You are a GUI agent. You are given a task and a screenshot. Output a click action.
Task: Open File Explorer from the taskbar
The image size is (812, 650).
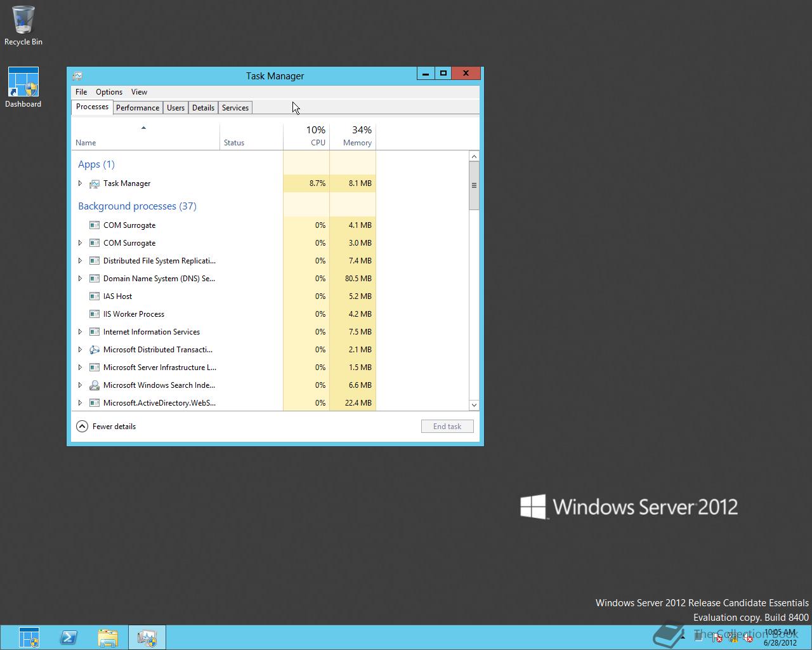point(108,637)
